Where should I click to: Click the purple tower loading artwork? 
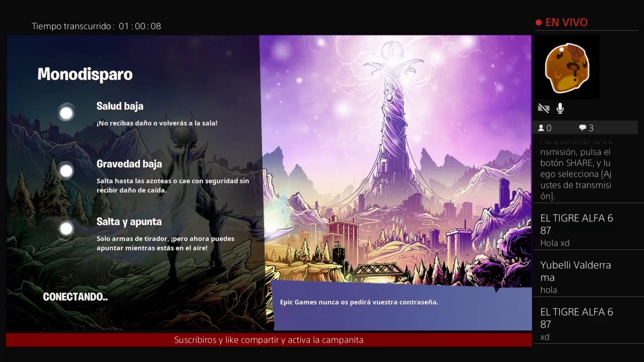396,158
